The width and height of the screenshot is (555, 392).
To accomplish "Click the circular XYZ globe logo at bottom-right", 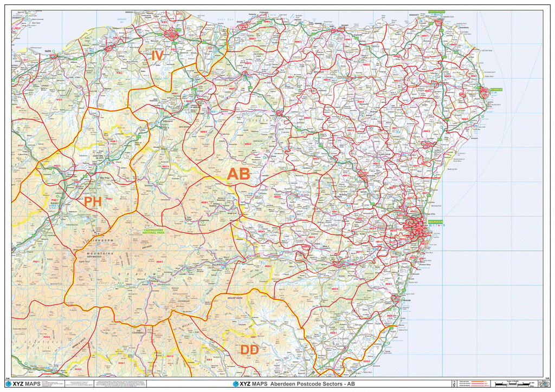I will pyautogui.click(x=545, y=383).
